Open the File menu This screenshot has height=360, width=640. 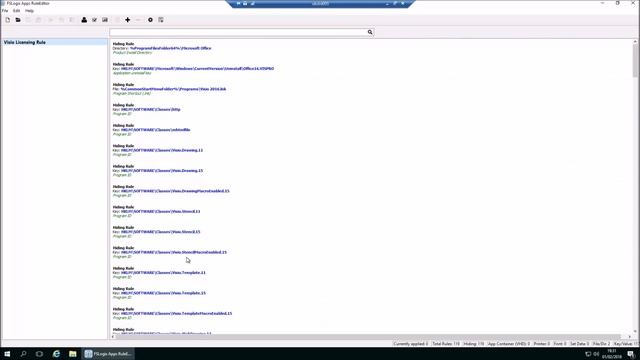pyautogui.click(x=5, y=11)
